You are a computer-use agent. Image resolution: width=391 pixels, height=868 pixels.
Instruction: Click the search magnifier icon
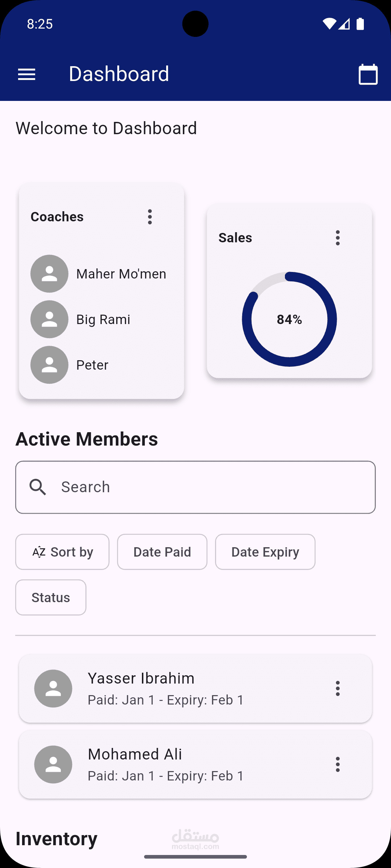[38, 487]
